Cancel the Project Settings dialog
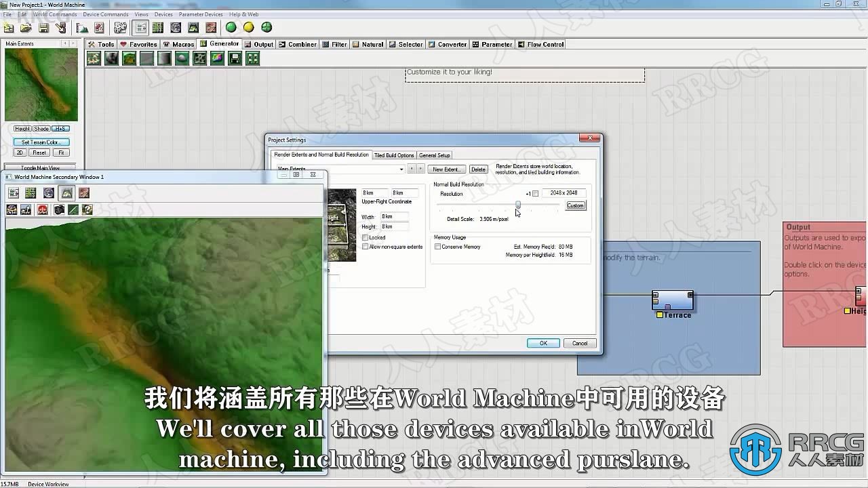The width and height of the screenshot is (868, 488). [580, 343]
